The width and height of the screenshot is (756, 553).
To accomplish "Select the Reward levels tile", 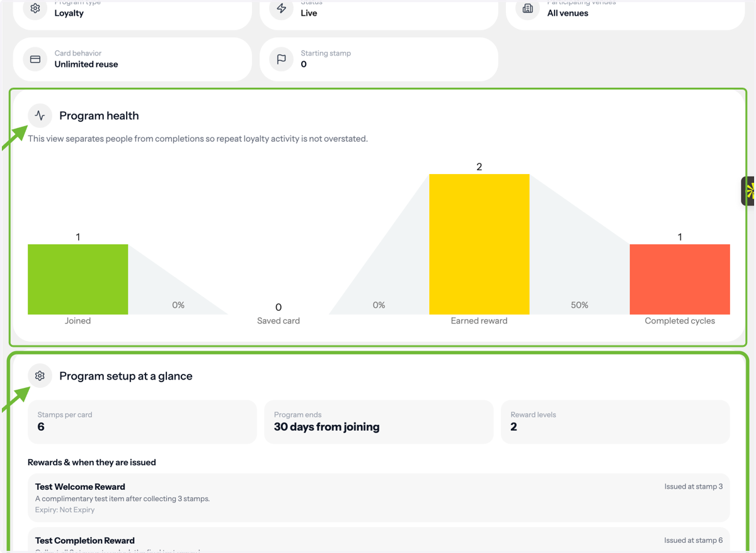I will pyautogui.click(x=616, y=422).
